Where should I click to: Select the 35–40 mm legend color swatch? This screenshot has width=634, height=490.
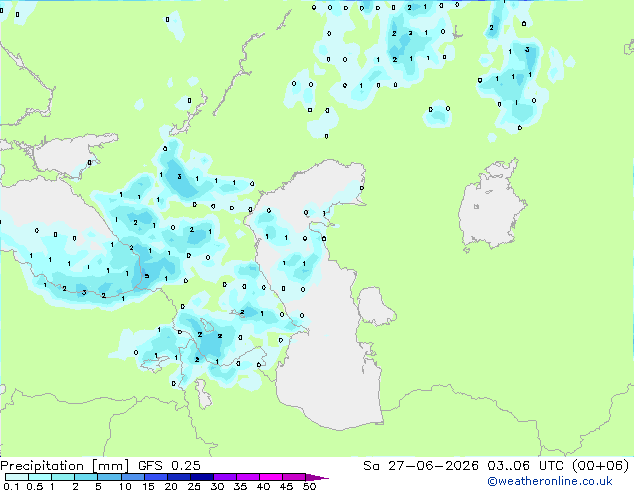247,477
